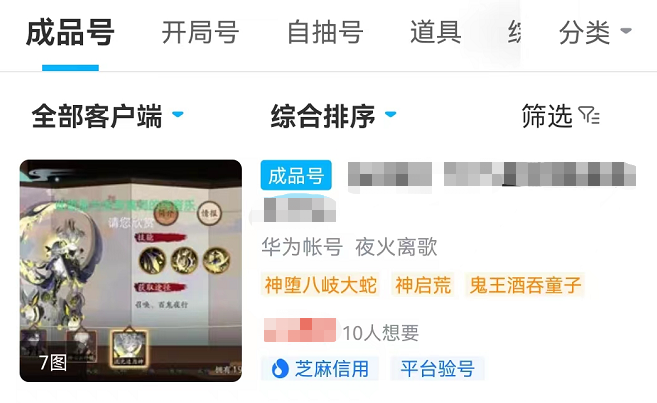Click the blue 成品号 label badge

296,175
